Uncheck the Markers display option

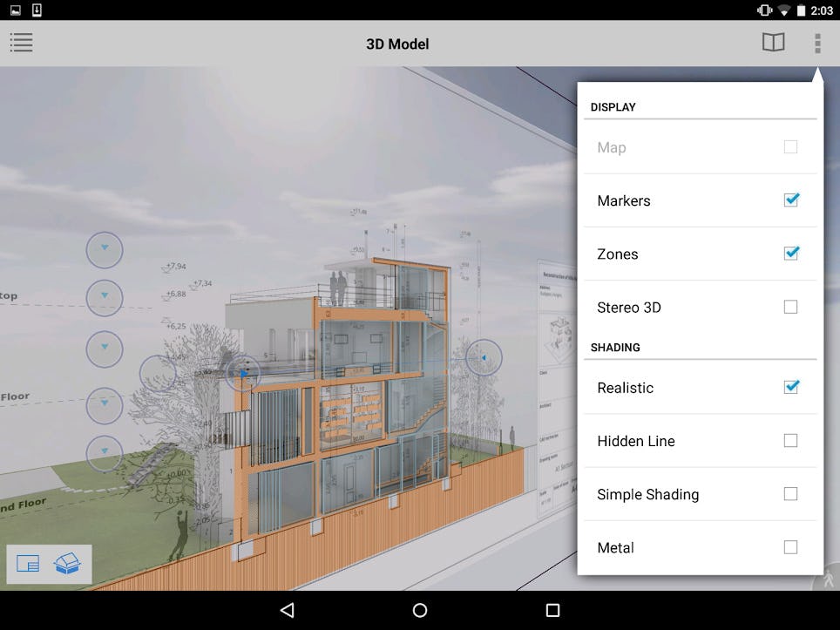coord(790,200)
